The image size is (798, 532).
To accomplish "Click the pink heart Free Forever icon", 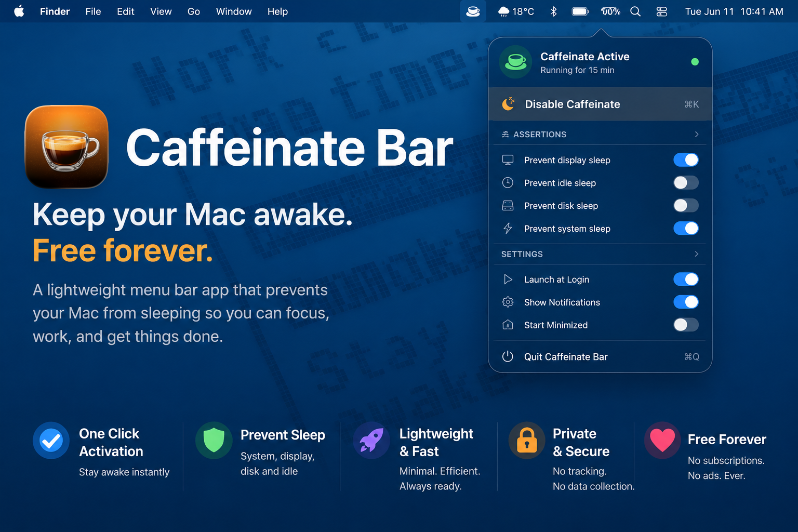I will (x=662, y=440).
